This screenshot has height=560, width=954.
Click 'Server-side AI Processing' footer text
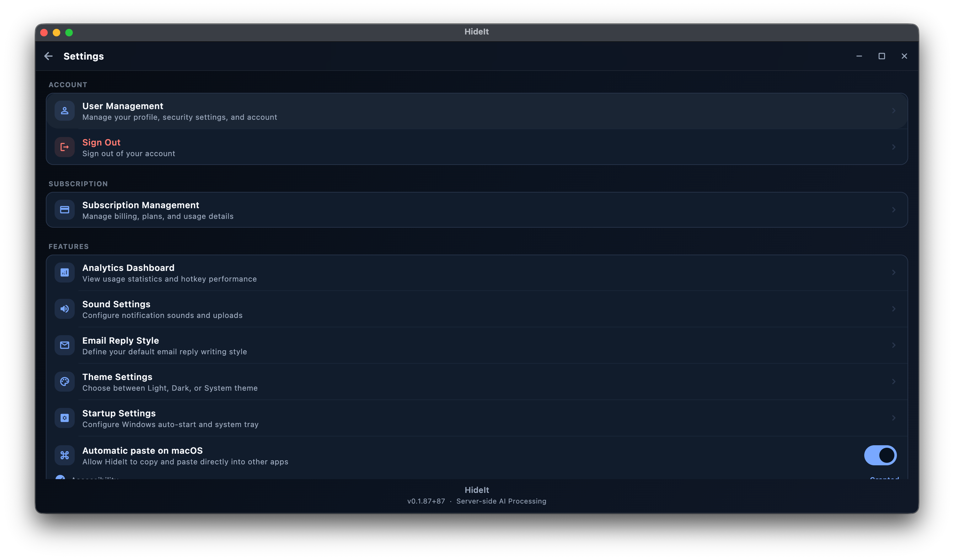tap(501, 501)
